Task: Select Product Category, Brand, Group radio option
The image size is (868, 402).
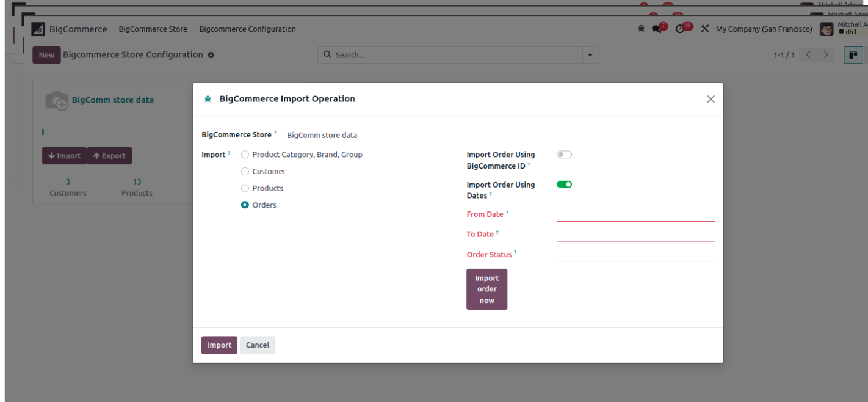Action: 245,155
